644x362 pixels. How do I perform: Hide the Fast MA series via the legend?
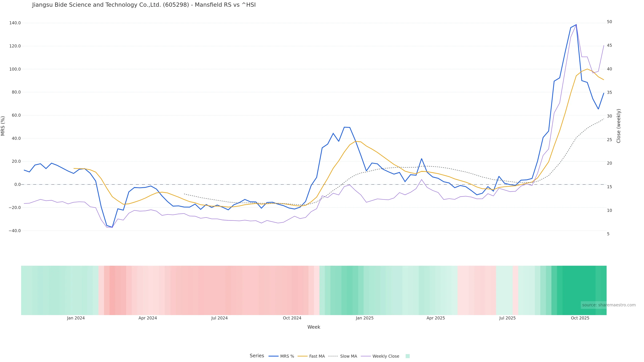pos(311,356)
